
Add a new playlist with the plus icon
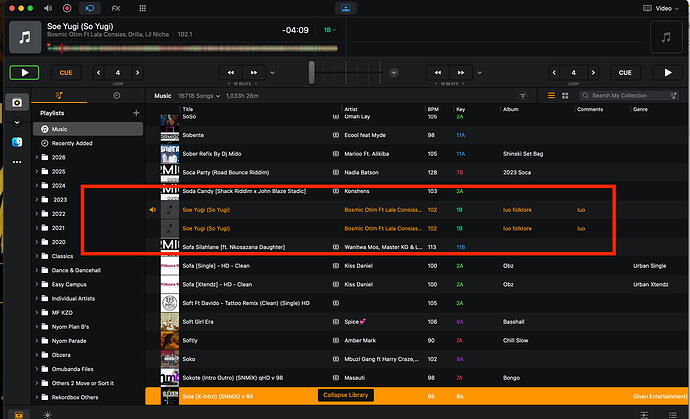point(136,113)
